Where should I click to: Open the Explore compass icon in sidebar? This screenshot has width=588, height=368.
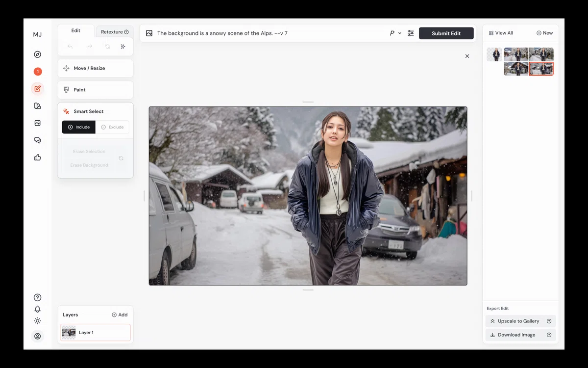[38, 54]
